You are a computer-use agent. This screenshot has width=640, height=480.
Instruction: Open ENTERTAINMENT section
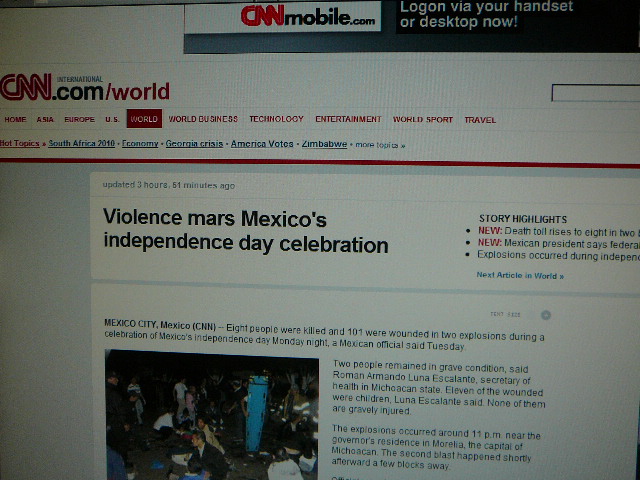click(x=348, y=119)
